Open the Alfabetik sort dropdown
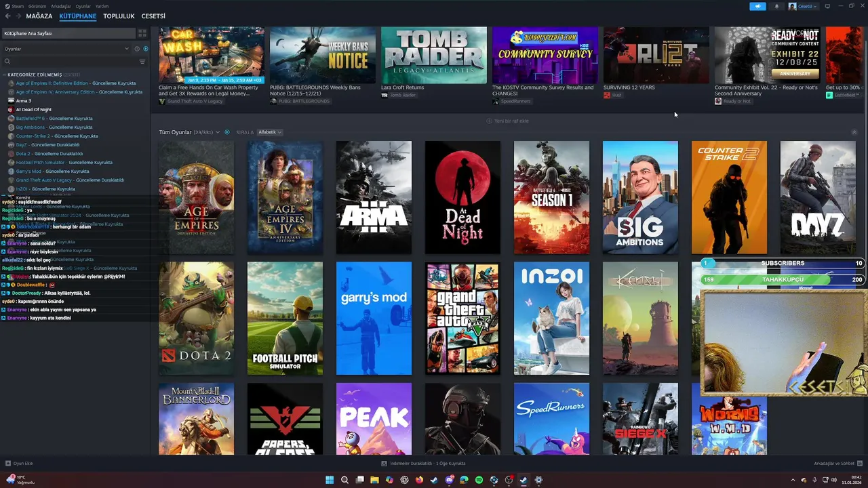Screen dimensions: 868x488 (269, 132)
